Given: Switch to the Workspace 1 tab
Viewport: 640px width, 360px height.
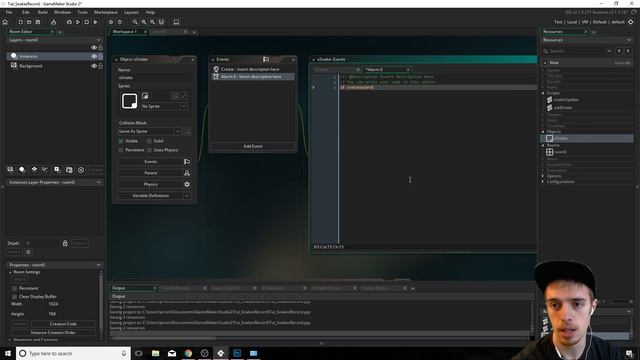Looking at the screenshot, I should [125, 31].
